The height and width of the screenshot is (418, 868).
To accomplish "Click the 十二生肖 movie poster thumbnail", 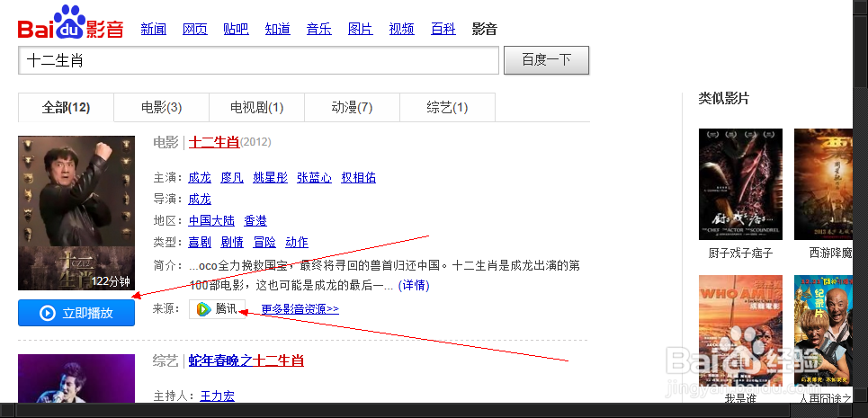I will click(76, 213).
